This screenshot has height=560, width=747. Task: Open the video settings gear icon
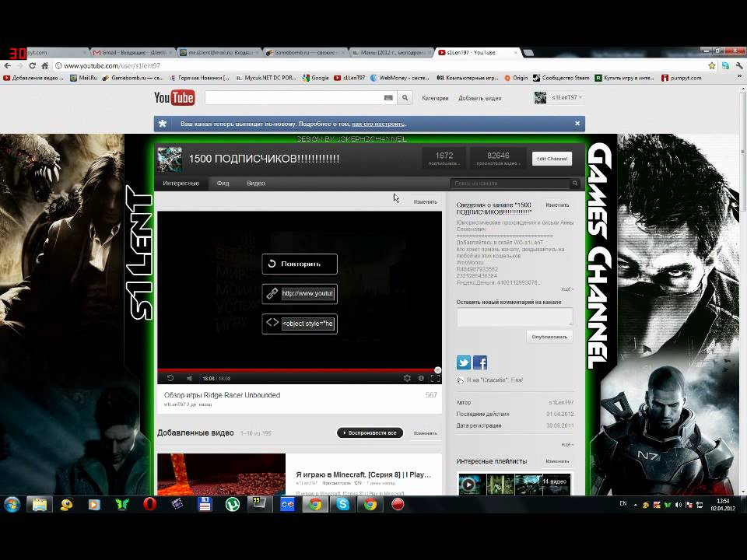pos(407,378)
